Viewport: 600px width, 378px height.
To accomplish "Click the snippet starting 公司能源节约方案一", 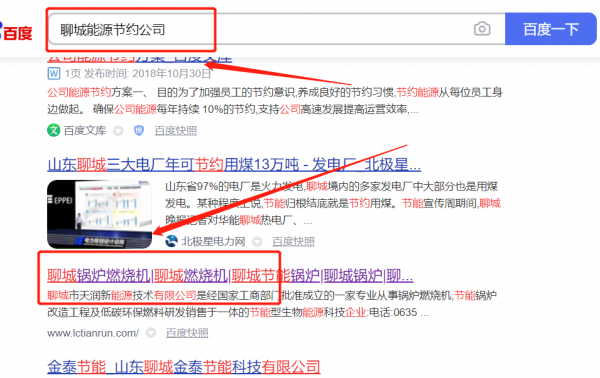I will (x=275, y=101).
